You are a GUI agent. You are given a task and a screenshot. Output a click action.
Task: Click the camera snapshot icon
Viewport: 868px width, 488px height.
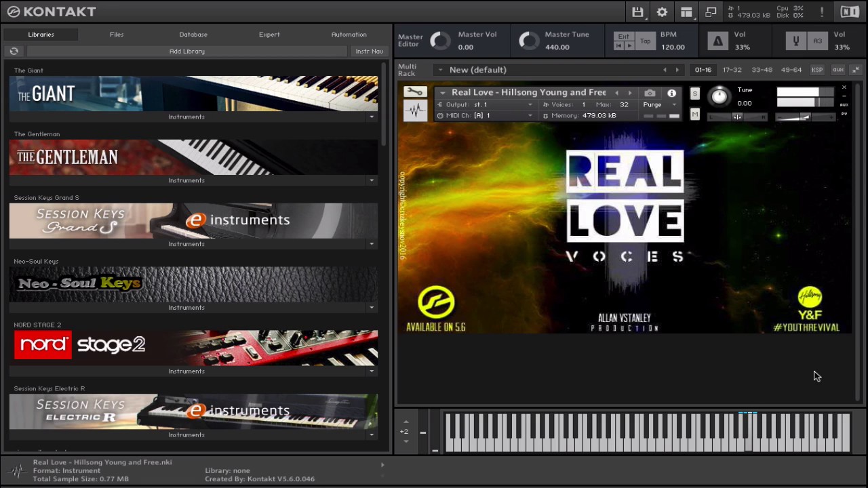pos(650,93)
